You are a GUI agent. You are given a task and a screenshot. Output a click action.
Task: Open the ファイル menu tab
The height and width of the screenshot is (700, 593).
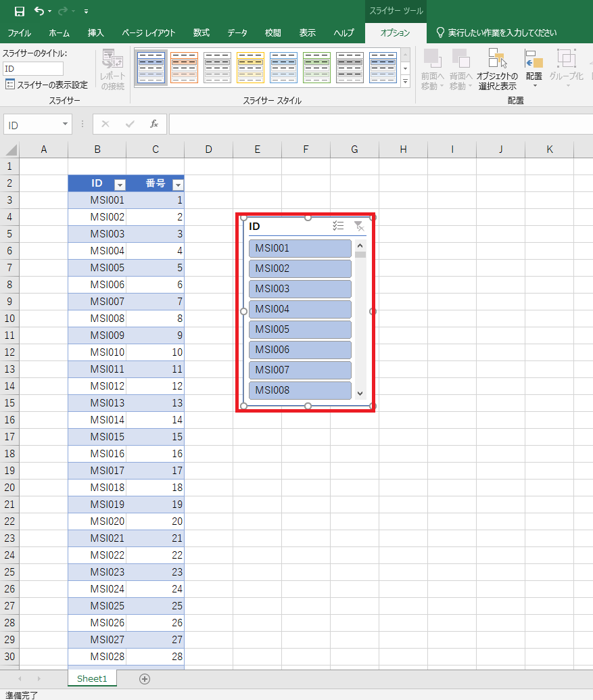(x=19, y=32)
